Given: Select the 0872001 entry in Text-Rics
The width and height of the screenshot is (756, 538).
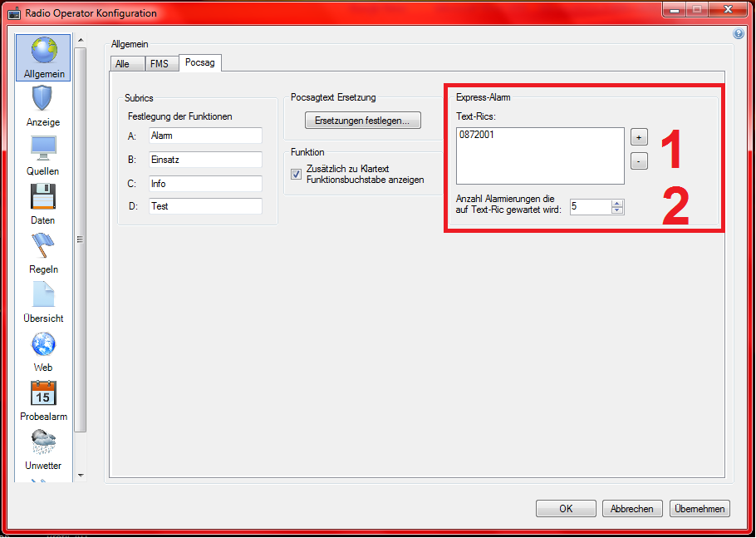Looking at the screenshot, I should [477, 135].
